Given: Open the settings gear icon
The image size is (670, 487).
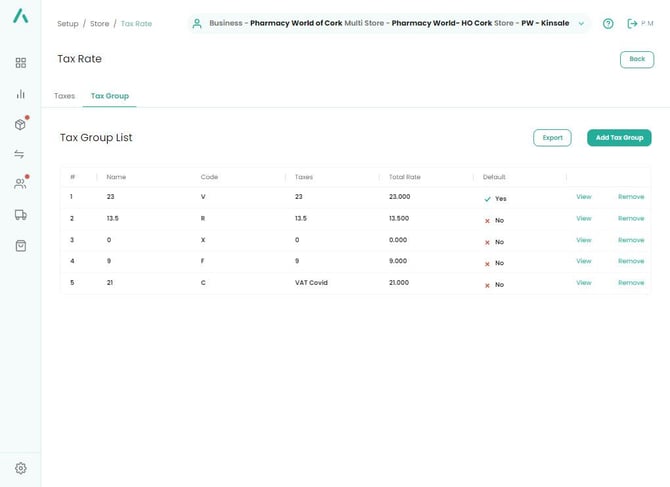Looking at the screenshot, I should click(20, 468).
